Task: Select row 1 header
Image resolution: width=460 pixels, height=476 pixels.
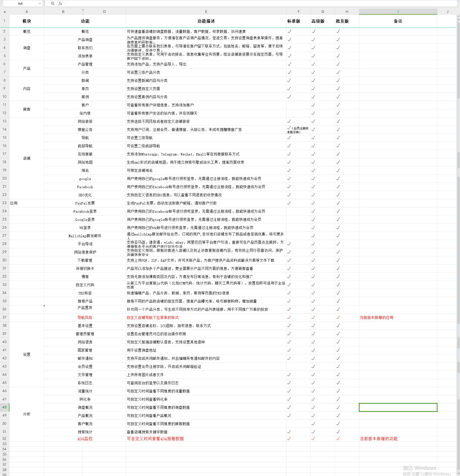Action: point(4,21)
